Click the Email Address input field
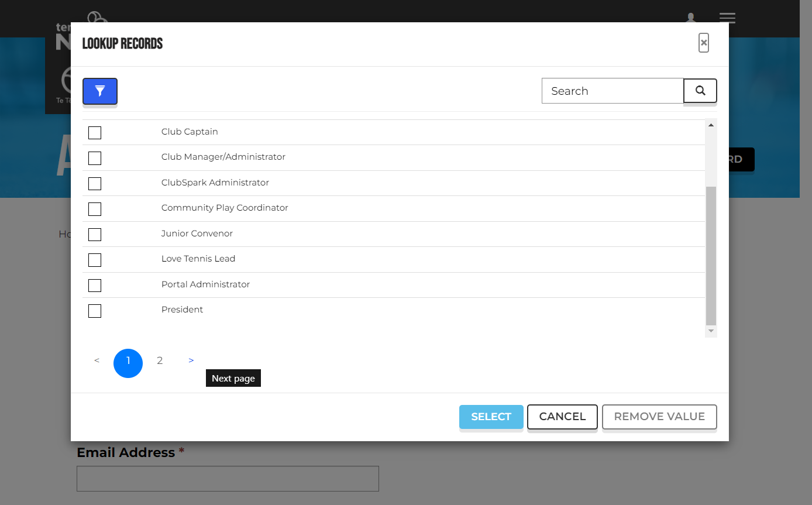 coord(228,479)
